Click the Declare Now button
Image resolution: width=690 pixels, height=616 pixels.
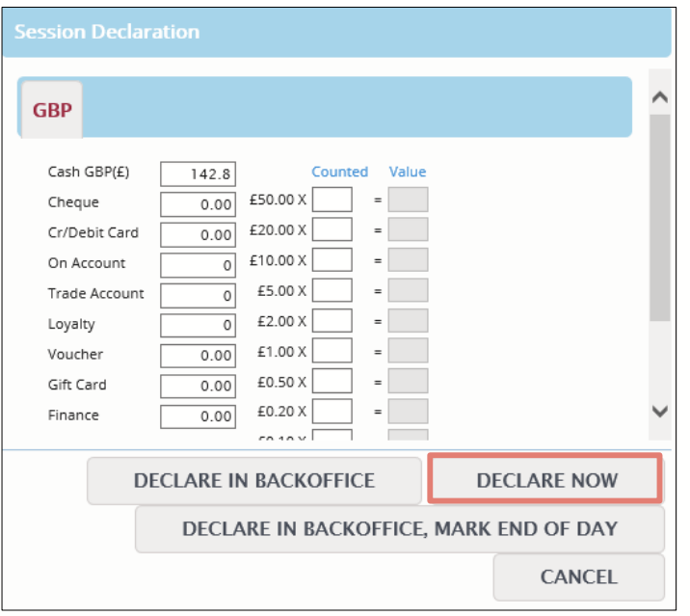545,479
